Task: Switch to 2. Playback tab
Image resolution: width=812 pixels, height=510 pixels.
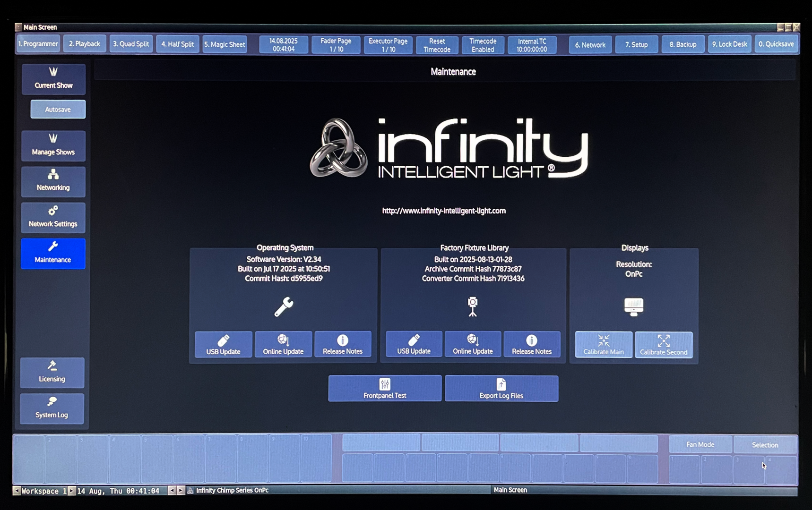Action: tap(85, 44)
